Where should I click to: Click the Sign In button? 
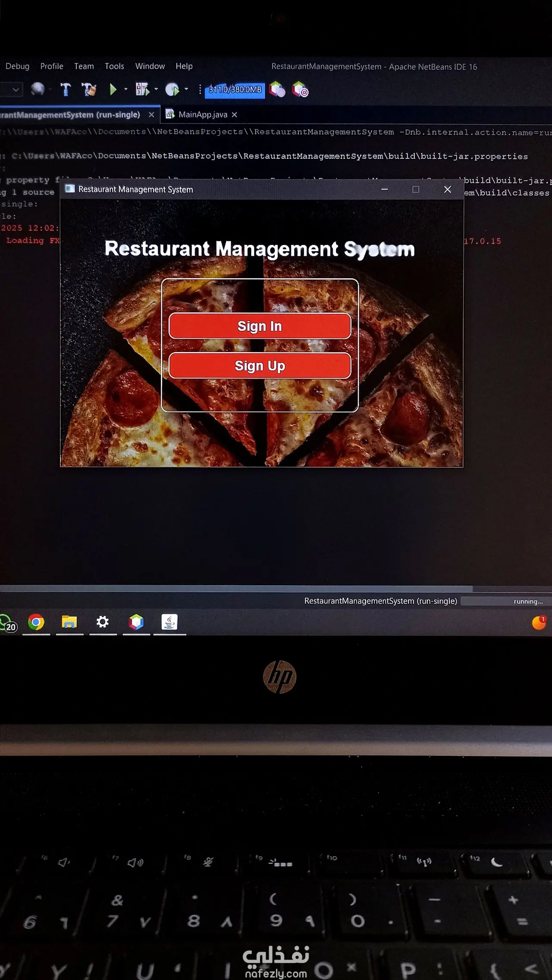[x=260, y=326]
